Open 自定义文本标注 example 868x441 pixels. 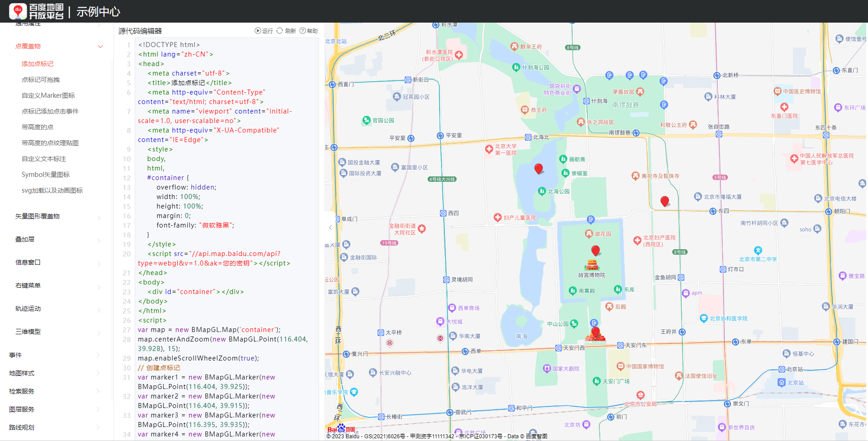click(44, 159)
